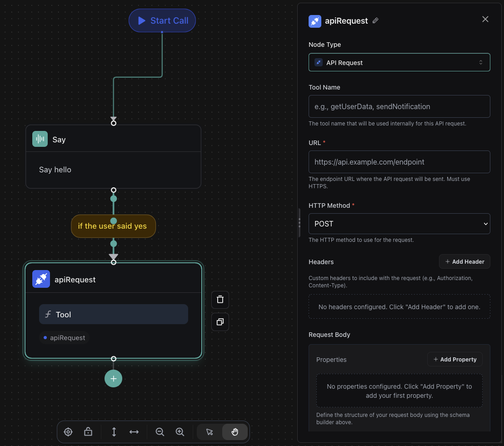Click into the URL input field

(399, 162)
